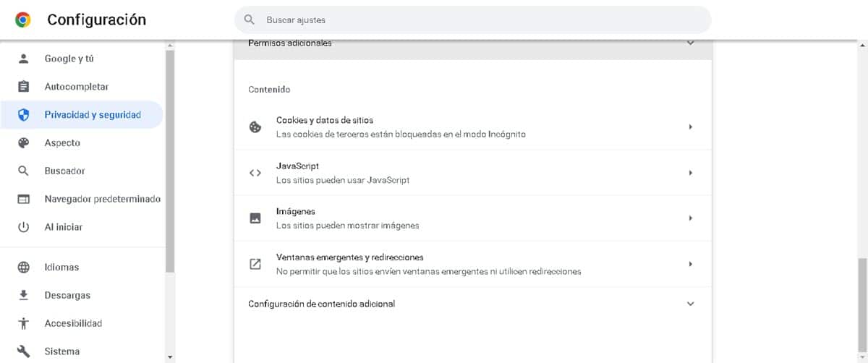Go to Navegador predeterminado section
This screenshot has width=868, height=363.
[x=102, y=199]
